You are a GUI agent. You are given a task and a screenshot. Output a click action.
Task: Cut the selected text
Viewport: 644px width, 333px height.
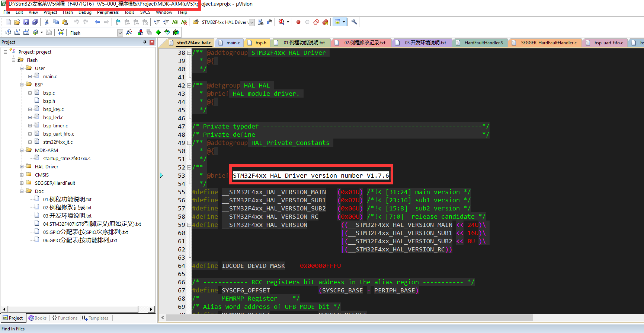click(47, 22)
